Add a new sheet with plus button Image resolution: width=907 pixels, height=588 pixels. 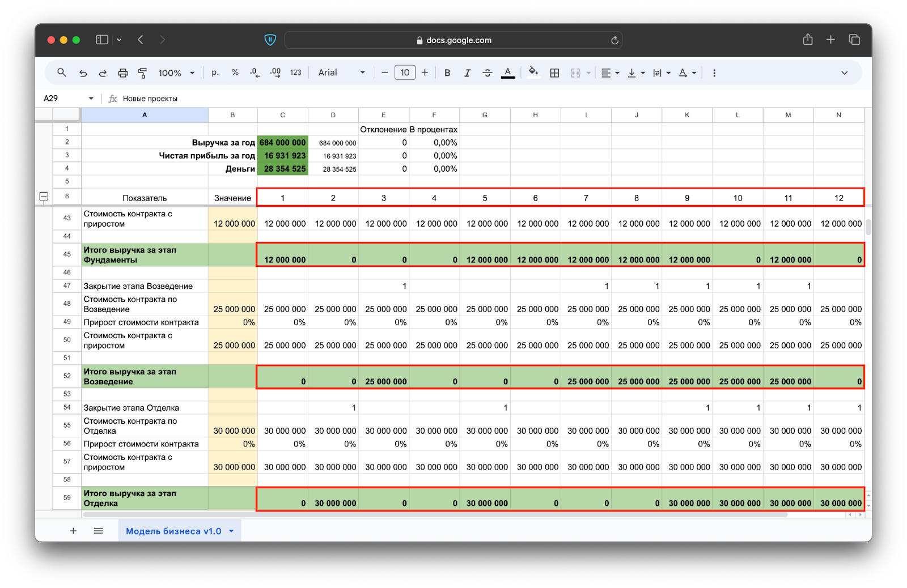(73, 531)
